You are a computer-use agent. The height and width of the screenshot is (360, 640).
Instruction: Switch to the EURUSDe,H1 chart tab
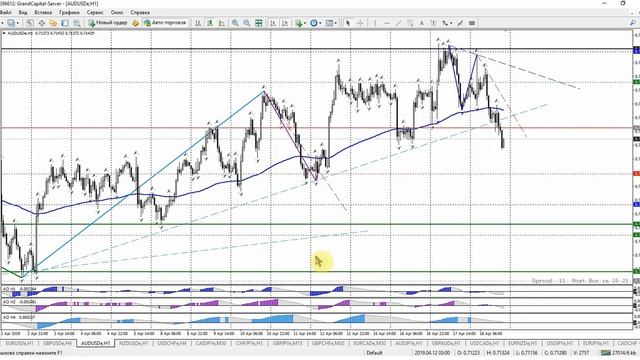click(x=19, y=343)
